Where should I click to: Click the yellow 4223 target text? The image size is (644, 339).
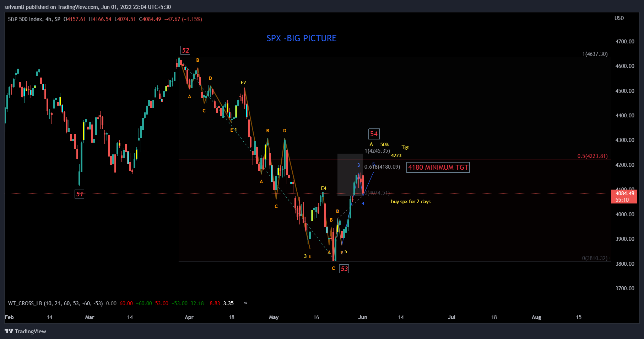396,155
